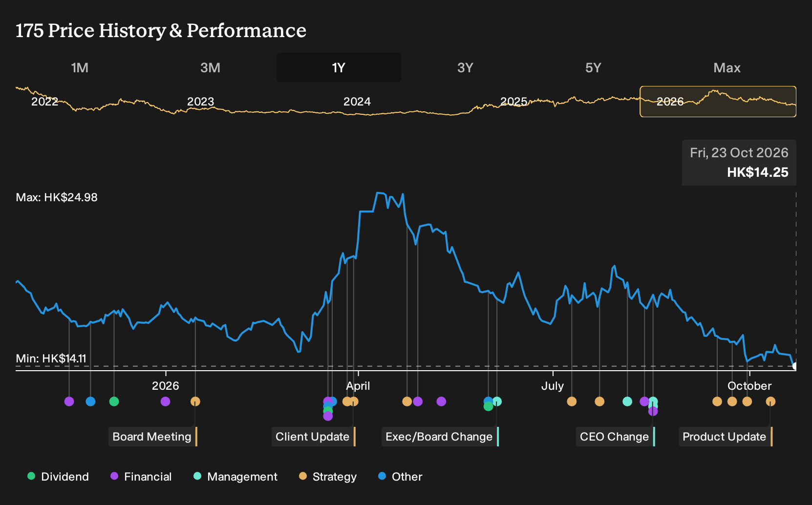Open the Board Meeting event label
The height and width of the screenshot is (505, 812).
click(152, 437)
